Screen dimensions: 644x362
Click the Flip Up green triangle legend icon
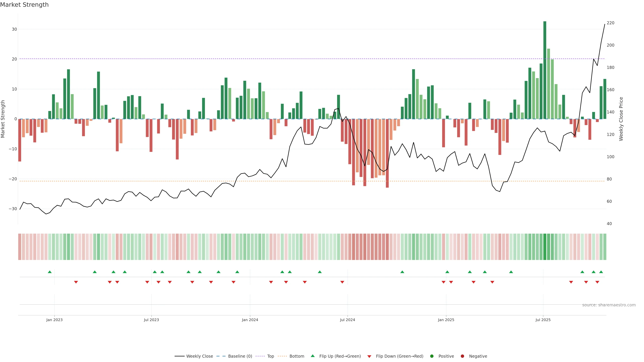pyautogui.click(x=312, y=356)
